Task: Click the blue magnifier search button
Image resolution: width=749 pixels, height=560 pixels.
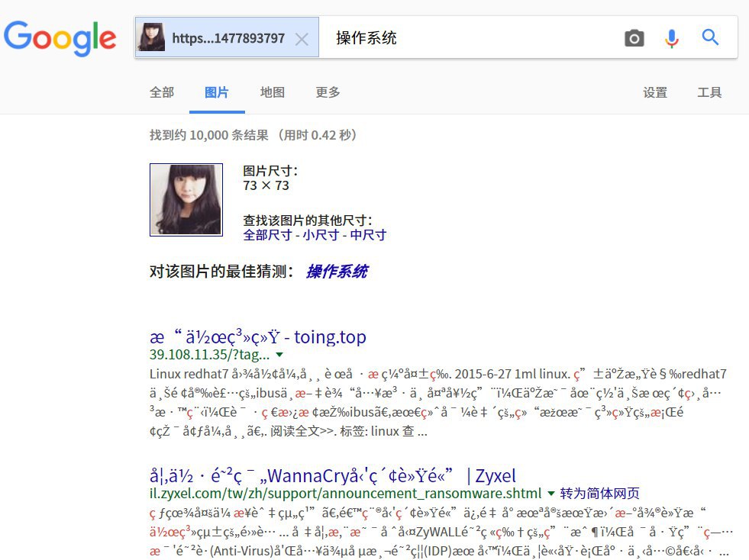Action: point(710,37)
